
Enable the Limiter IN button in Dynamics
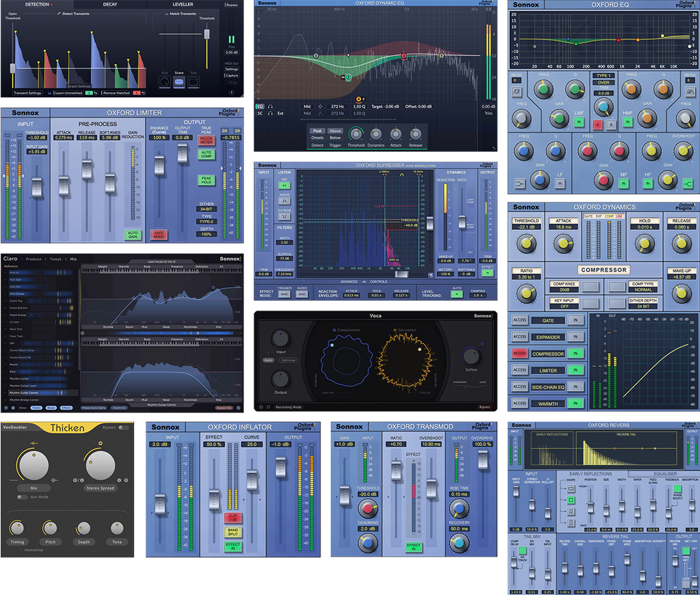pos(575,370)
